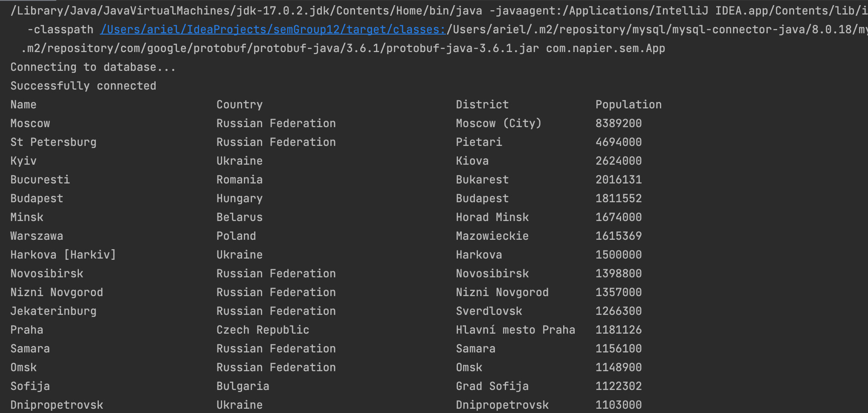Click Novosibirsk in the Name column
Screen dimensions: 868x413
(47, 273)
